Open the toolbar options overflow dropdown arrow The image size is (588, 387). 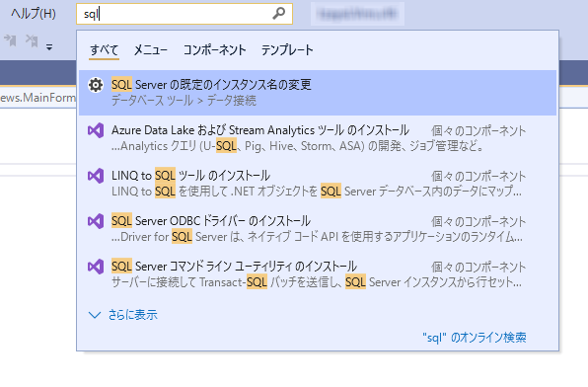tap(49, 47)
